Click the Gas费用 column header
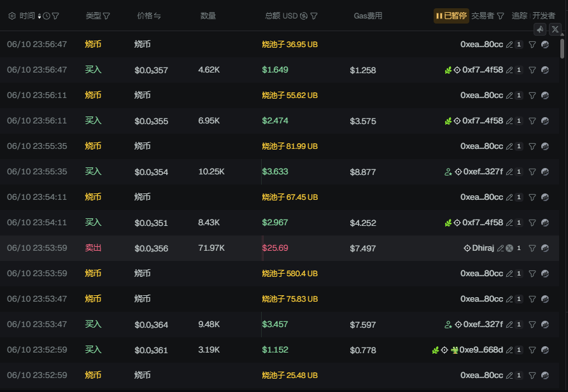Viewport: 568px width, 392px height. 367,16
